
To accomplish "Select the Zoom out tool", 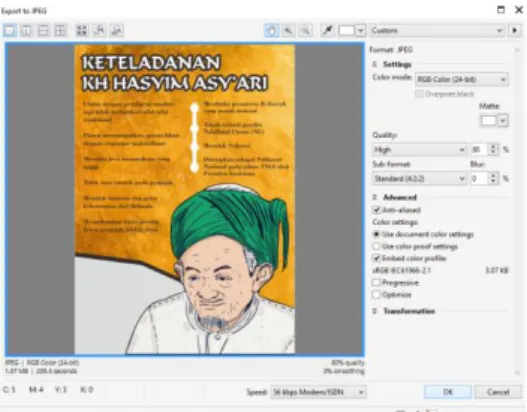I will point(306,31).
